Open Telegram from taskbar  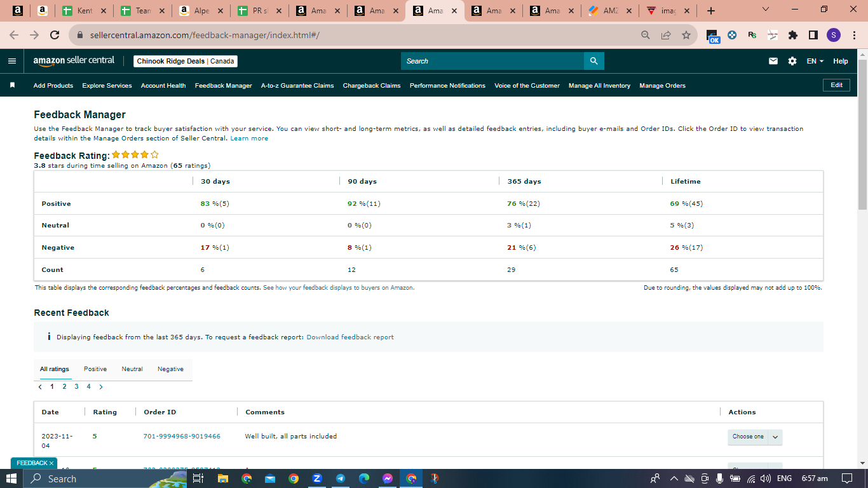tap(340, 478)
